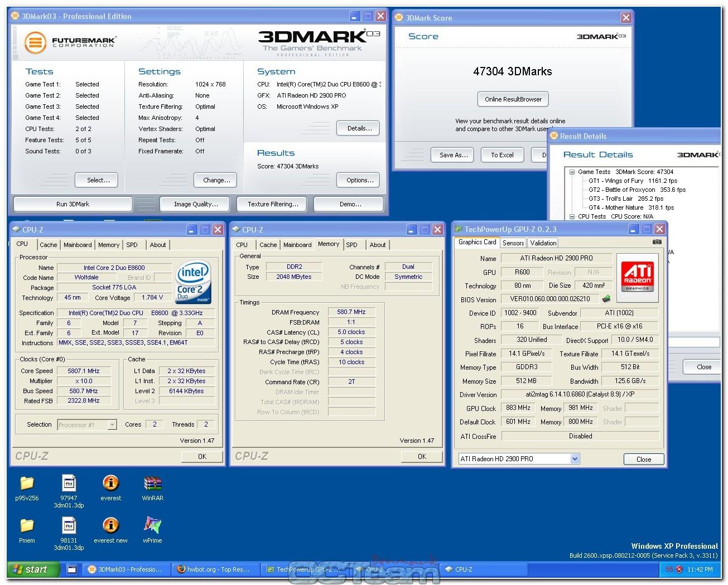Screen dimensions: 728x585
Task: Click the 47304 3DMarks score text
Action: tap(512, 71)
